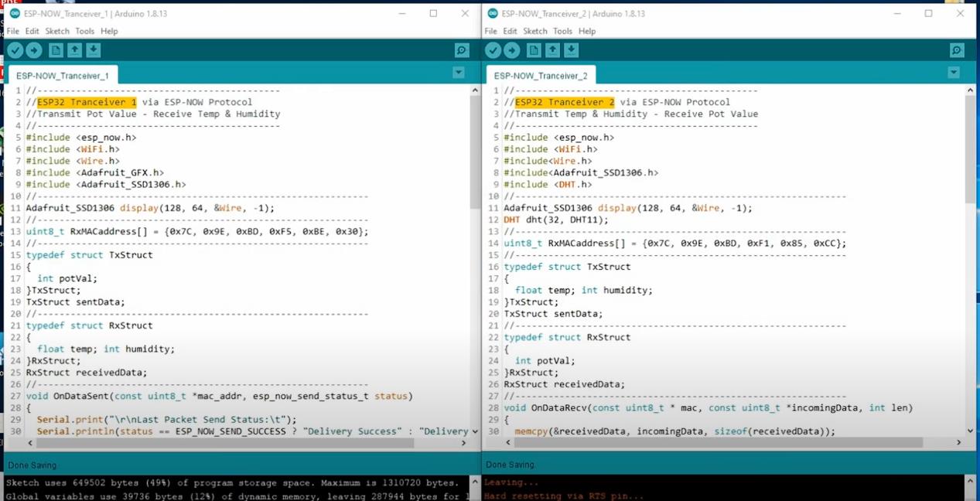Click 'memcpy(&receivedData' line in Tranceiver_2
The width and height of the screenshot is (980, 501).
[x=675, y=431]
